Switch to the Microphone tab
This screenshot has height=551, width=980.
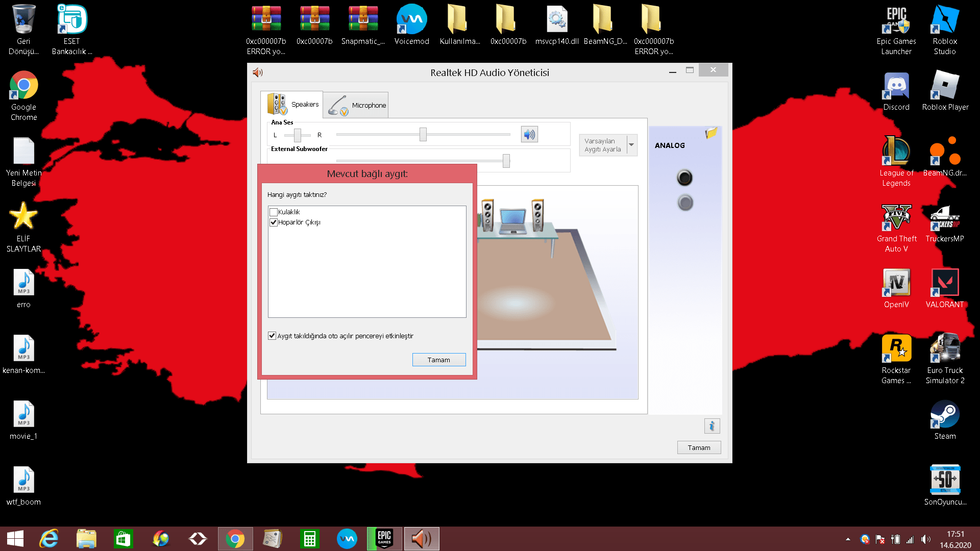[356, 105]
